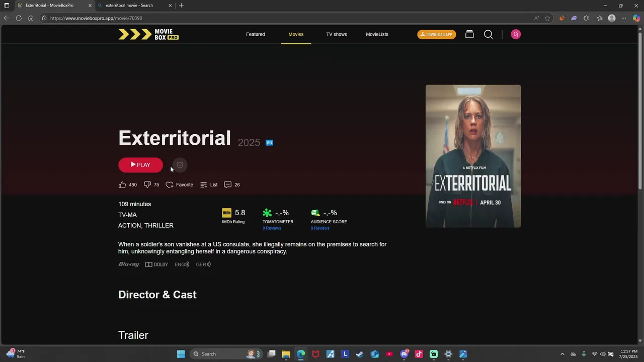Click the Blu-ray quality badge
644x362 pixels.
coord(129,264)
